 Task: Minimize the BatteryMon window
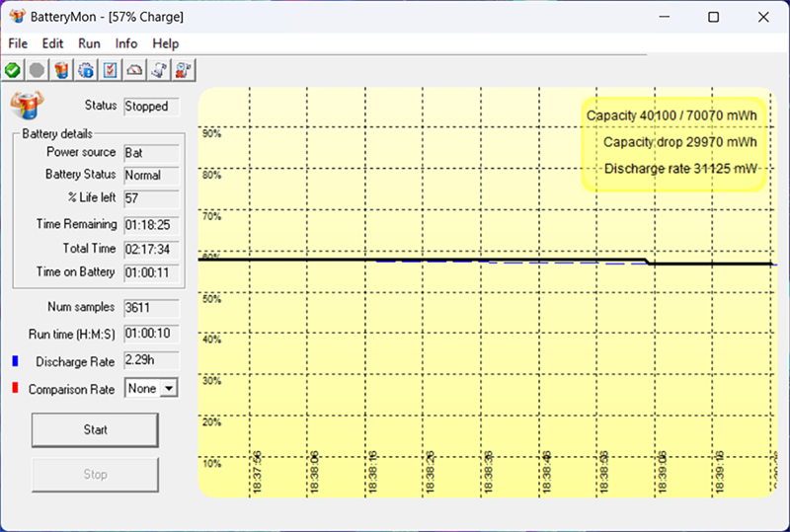665,17
